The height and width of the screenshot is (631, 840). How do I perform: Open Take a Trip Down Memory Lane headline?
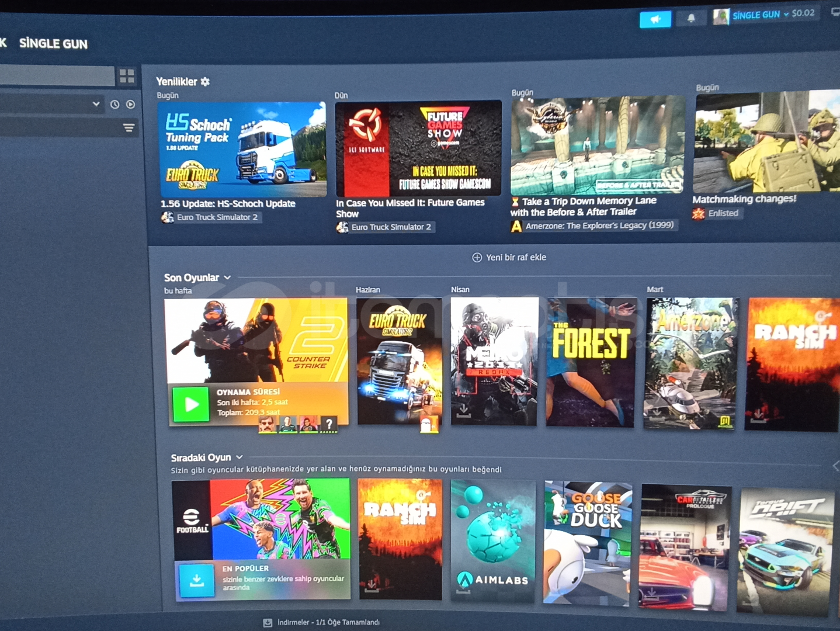point(584,206)
